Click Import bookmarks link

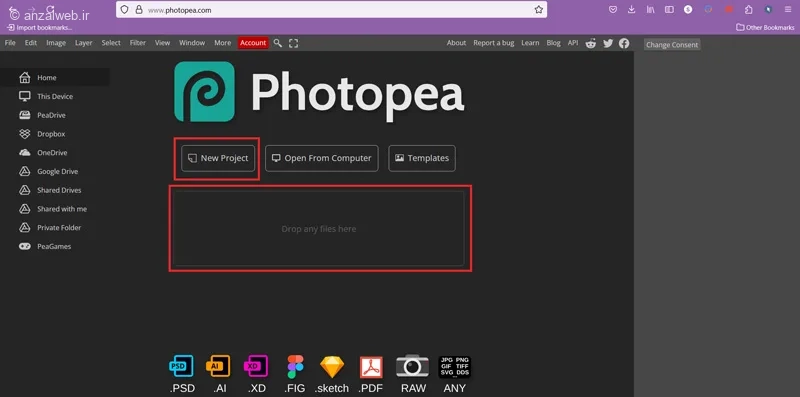(x=39, y=28)
